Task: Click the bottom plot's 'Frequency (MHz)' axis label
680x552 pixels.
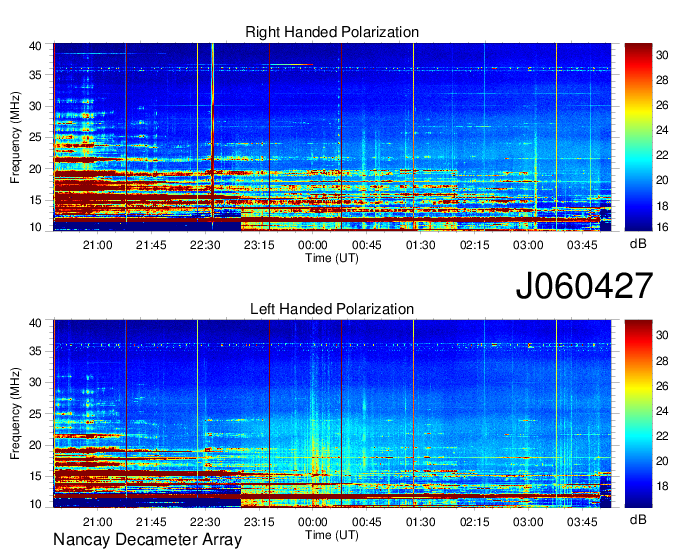Action: [x=15, y=414]
